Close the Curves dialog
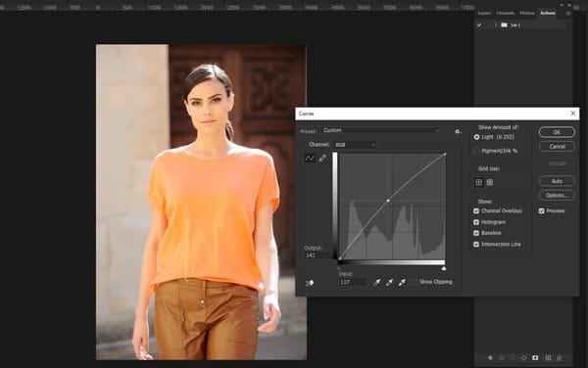 (x=572, y=114)
